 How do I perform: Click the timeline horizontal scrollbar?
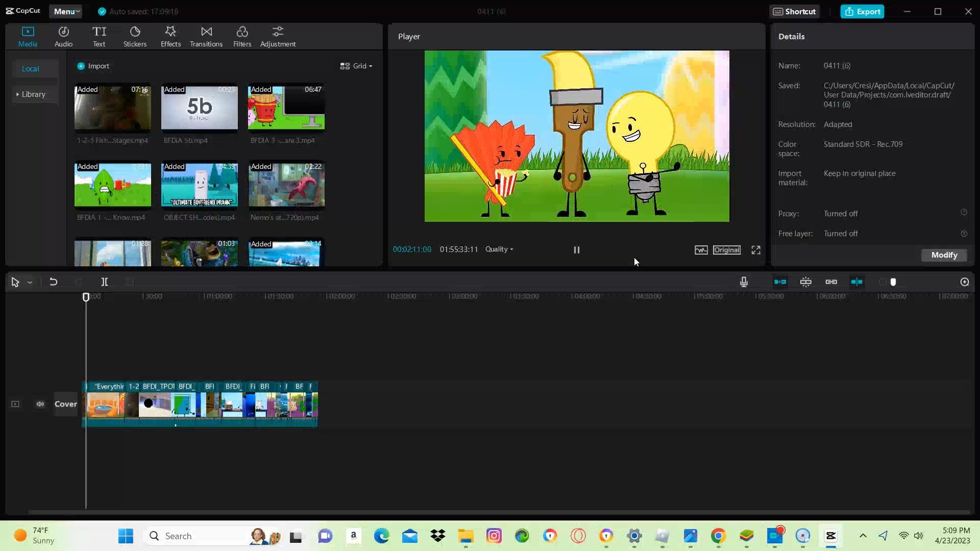pyautogui.click(x=499, y=512)
